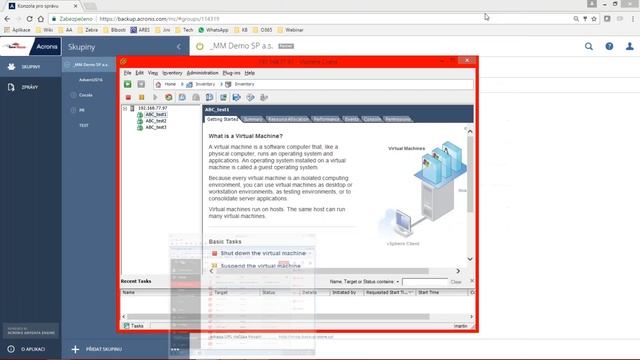This screenshot has height=360, width=640.
Task: Select the ABC_test3 virtual machine
Action: click(156, 127)
